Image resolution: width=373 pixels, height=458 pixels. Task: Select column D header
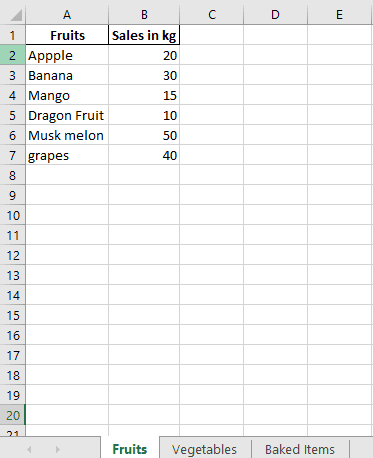275,15
